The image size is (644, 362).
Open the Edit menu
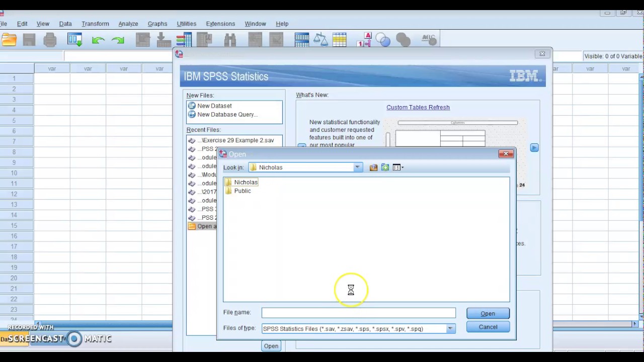[x=22, y=24]
